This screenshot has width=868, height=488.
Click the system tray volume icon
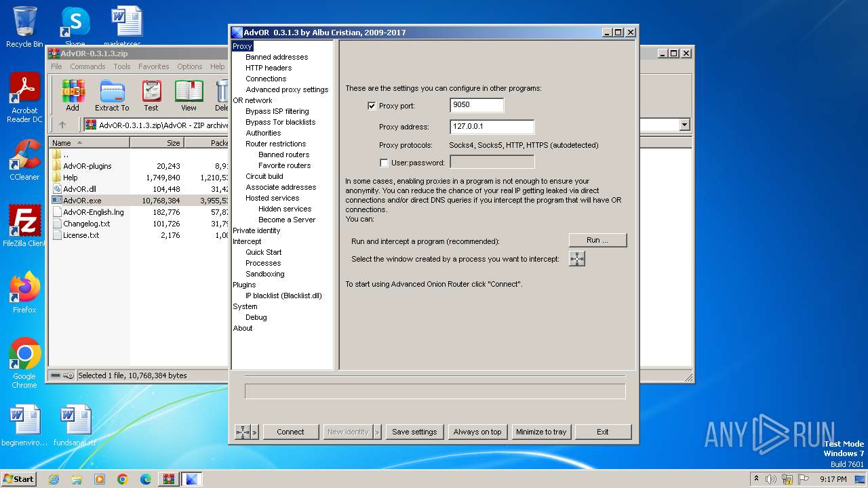point(770,479)
